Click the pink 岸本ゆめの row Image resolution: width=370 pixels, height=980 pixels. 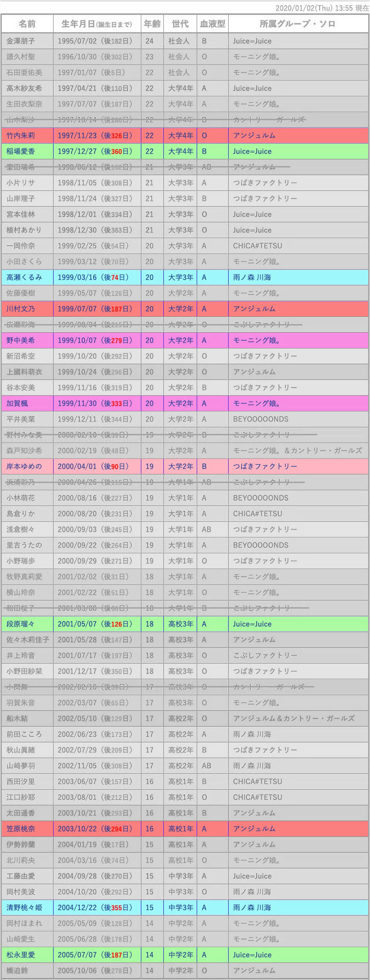click(x=185, y=466)
